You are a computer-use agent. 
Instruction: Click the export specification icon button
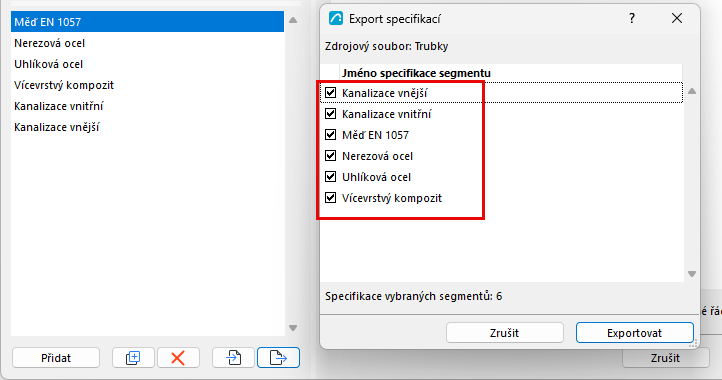(x=279, y=358)
